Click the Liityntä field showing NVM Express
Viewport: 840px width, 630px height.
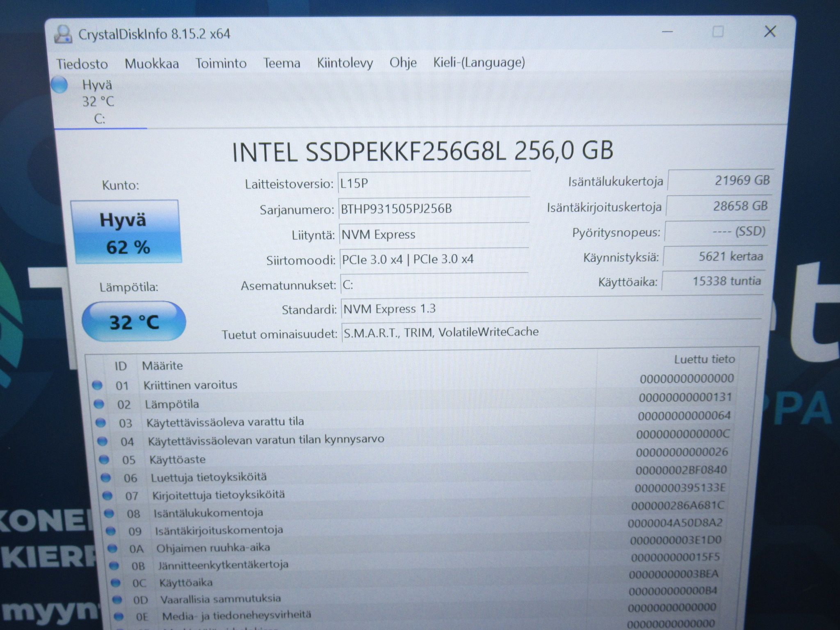coord(434,234)
